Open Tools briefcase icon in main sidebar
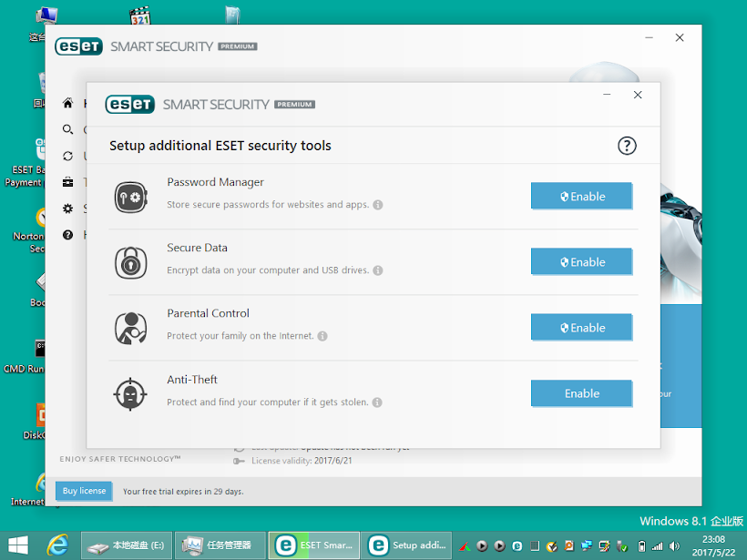The image size is (747, 560). tap(67, 182)
